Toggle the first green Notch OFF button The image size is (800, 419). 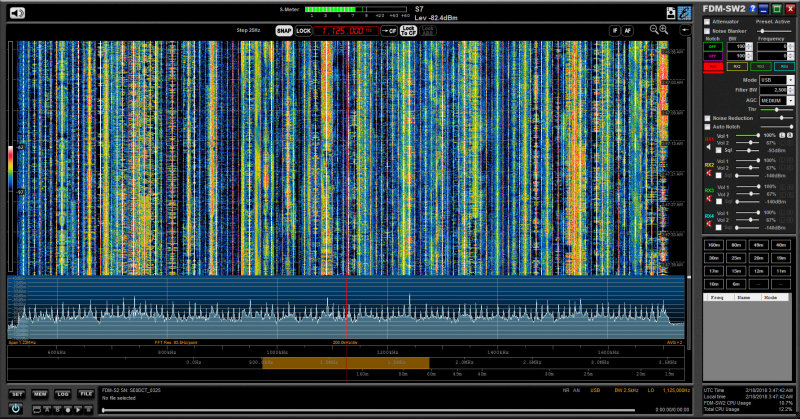[713, 46]
